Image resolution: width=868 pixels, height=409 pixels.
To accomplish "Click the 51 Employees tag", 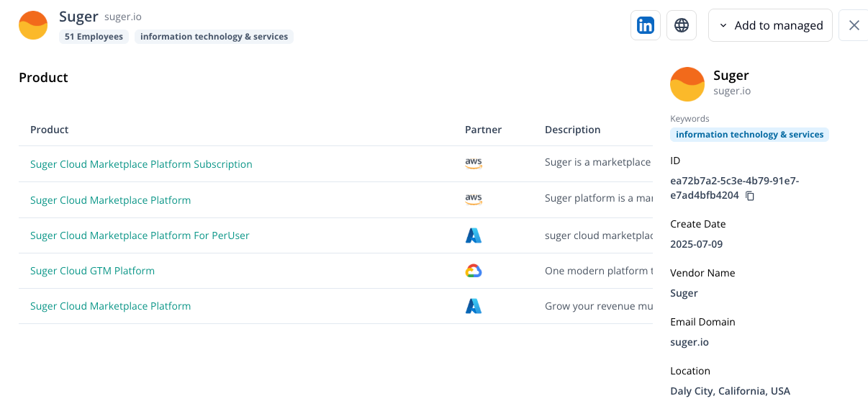I will click(x=94, y=37).
